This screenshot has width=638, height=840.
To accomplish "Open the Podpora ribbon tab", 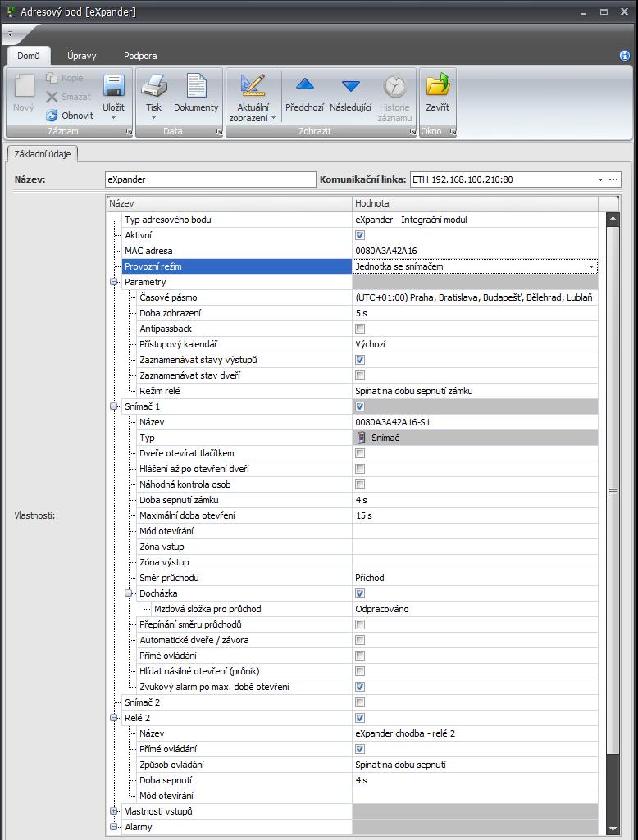I will tap(140, 56).
